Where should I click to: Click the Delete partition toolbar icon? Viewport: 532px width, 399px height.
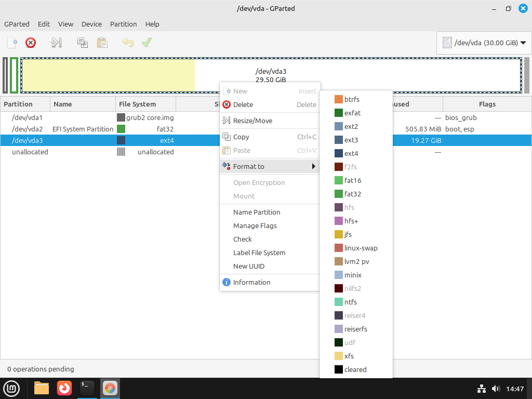coord(31,43)
